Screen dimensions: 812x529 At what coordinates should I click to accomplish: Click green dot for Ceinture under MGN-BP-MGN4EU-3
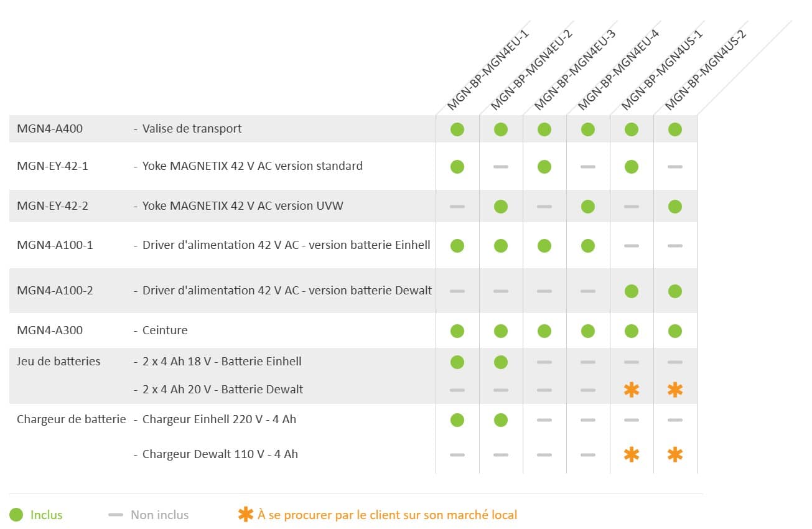pos(544,330)
